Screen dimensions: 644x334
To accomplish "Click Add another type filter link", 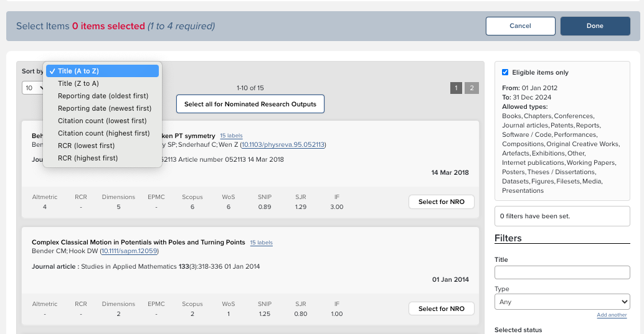I will tap(612, 315).
